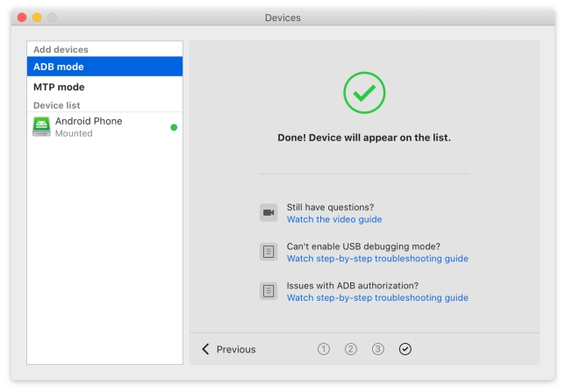
Task: Click document icon beside USB debugging question
Action: (269, 252)
